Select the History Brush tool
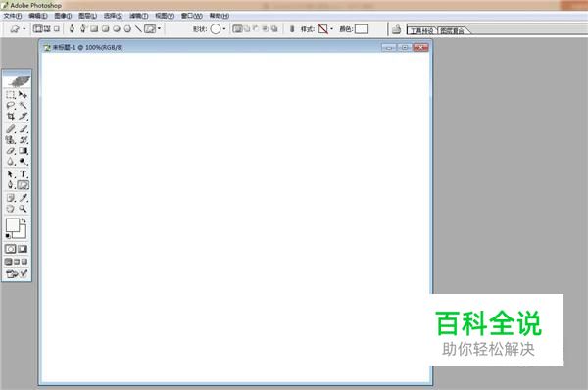The width and height of the screenshot is (588, 390). (23, 140)
